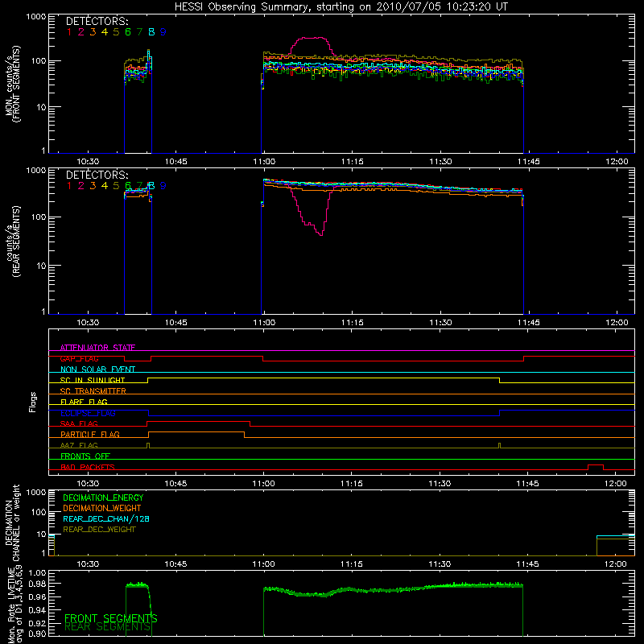Screen dimensions: 644x644
Task: Click the raised PARTICLE_FLAG step segment
Action: pos(196,432)
